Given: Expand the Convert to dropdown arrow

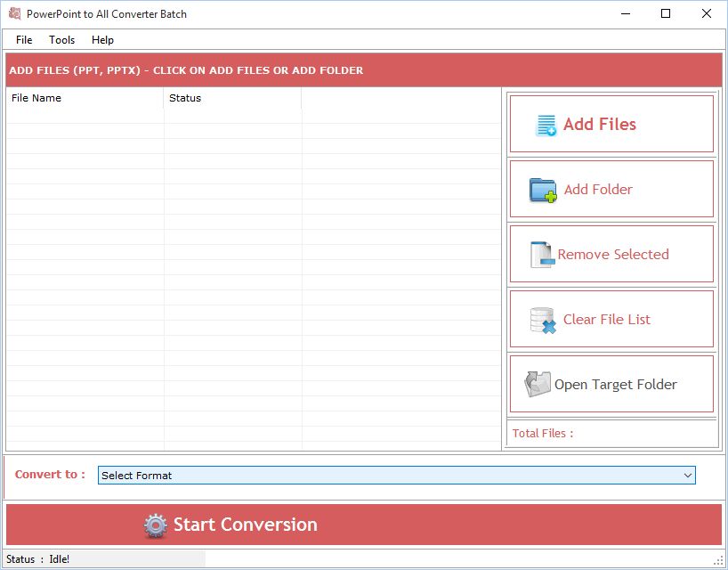Looking at the screenshot, I should pos(688,476).
